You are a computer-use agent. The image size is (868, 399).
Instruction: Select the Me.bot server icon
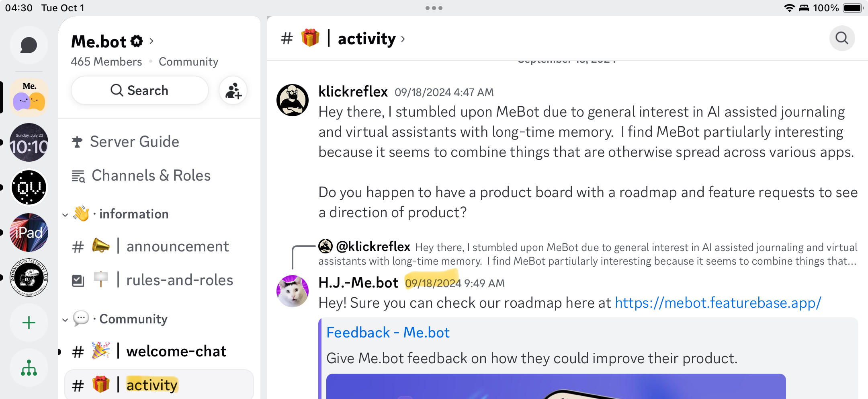pos(29,97)
